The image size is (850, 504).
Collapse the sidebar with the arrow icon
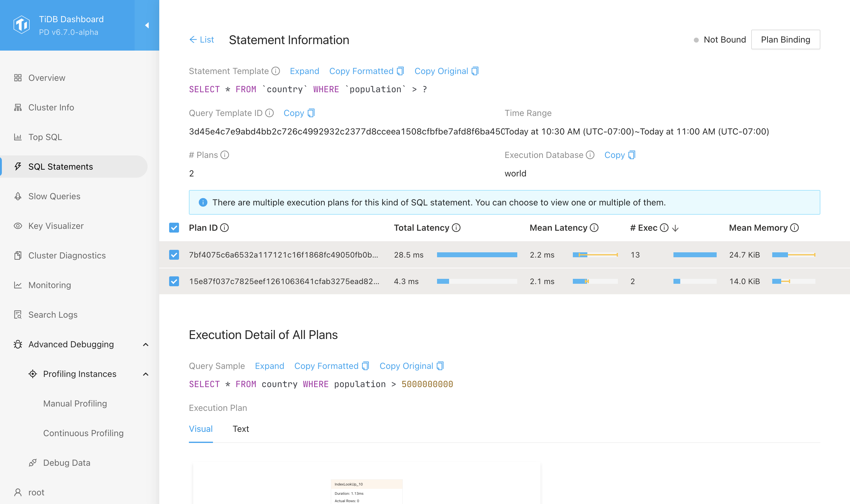pyautogui.click(x=147, y=25)
